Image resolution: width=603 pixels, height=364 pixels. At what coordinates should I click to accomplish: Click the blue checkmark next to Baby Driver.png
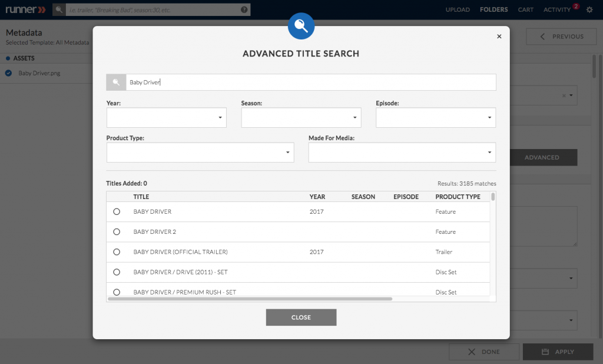tap(8, 73)
